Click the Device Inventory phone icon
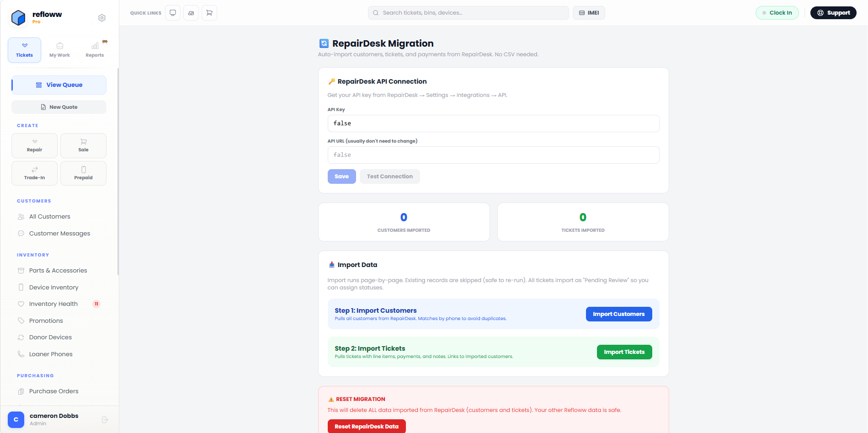Screen dimensions: 868x433 pos(21,288)
